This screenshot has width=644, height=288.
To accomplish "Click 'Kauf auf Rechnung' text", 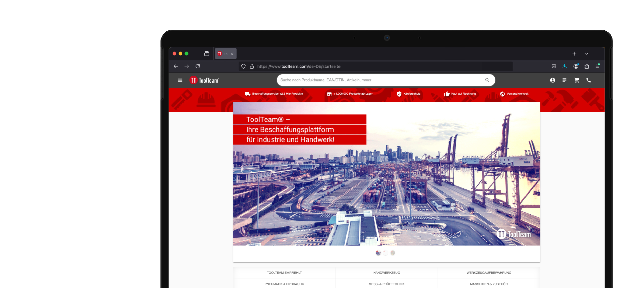I will 463,94.
